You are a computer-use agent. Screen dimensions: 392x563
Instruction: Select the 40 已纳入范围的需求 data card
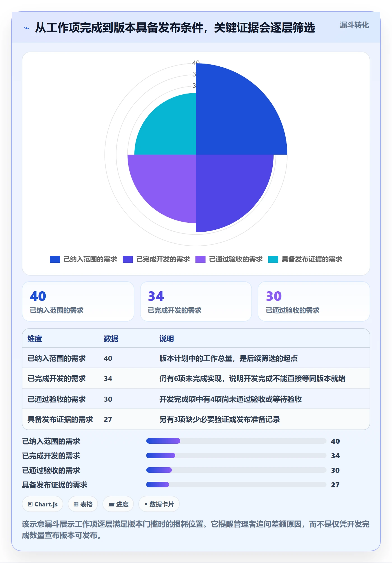click(x=78, y=301)
